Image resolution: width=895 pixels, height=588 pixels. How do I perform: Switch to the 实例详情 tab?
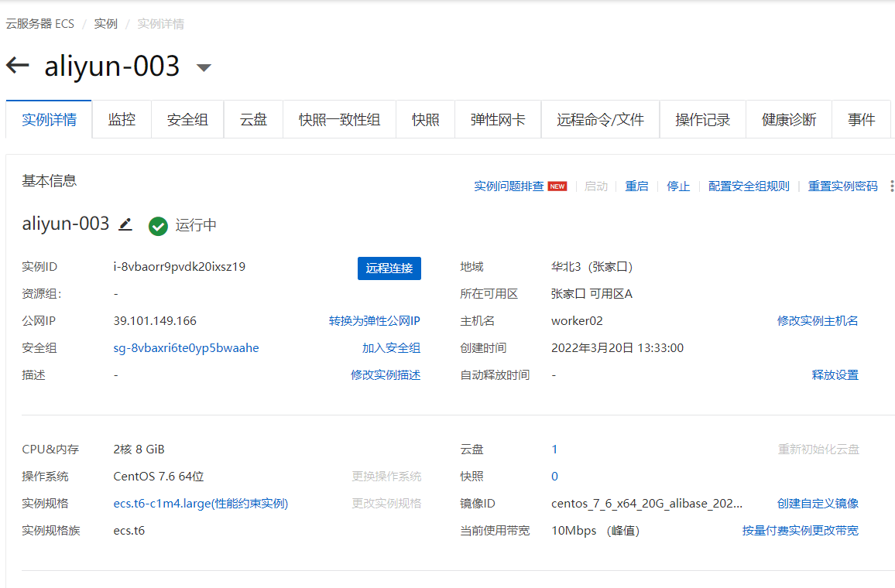point(49,120)
